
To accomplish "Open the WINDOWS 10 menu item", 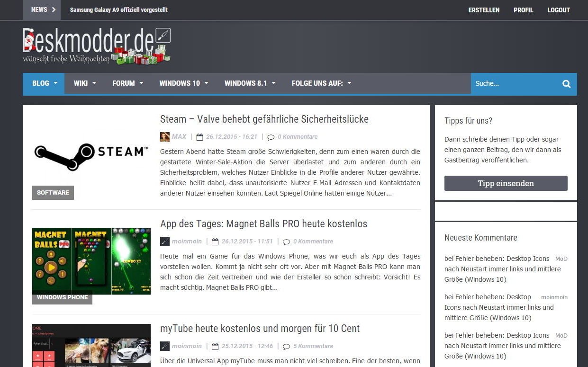I will point(180,83).
